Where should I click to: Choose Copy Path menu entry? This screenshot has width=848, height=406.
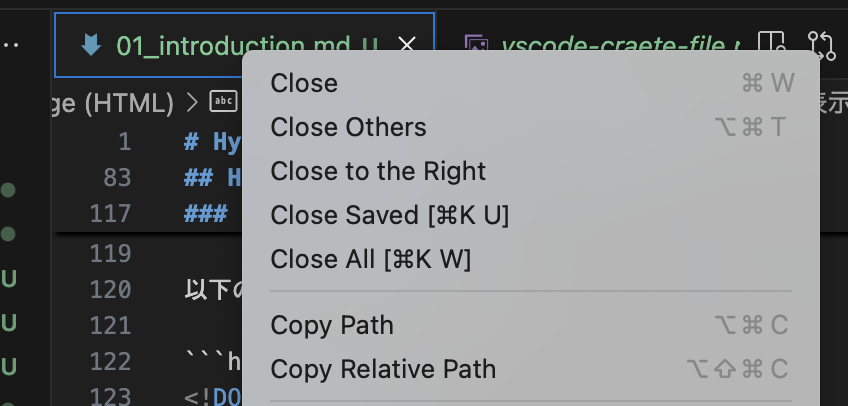tap(332, 325)
